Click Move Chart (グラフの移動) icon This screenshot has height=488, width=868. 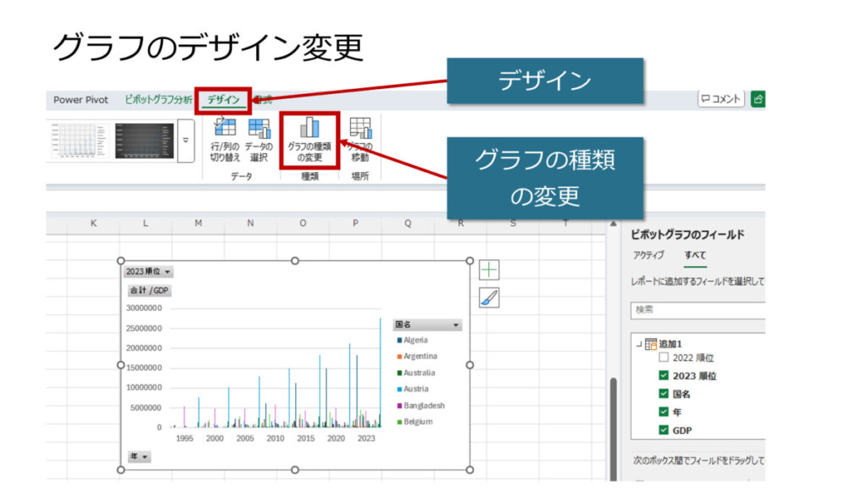point(360,140)
